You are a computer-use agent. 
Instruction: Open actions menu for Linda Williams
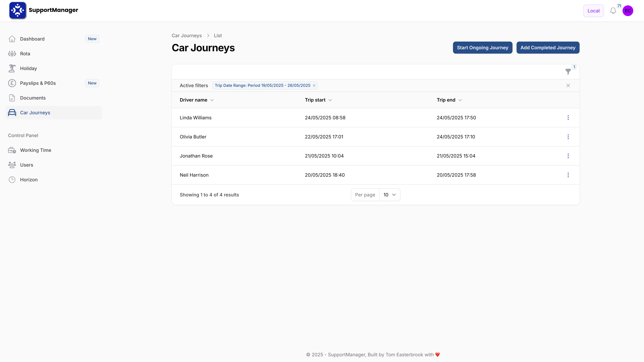568,118
